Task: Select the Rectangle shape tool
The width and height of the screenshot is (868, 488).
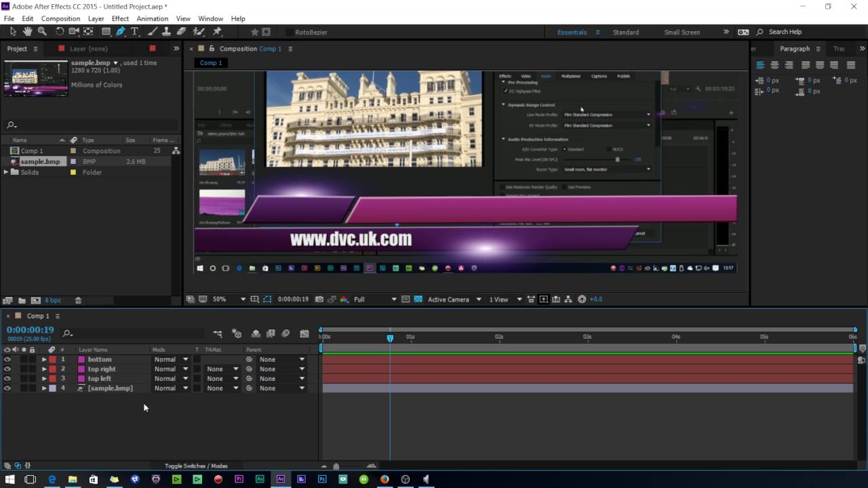Action: click(106, 32)
